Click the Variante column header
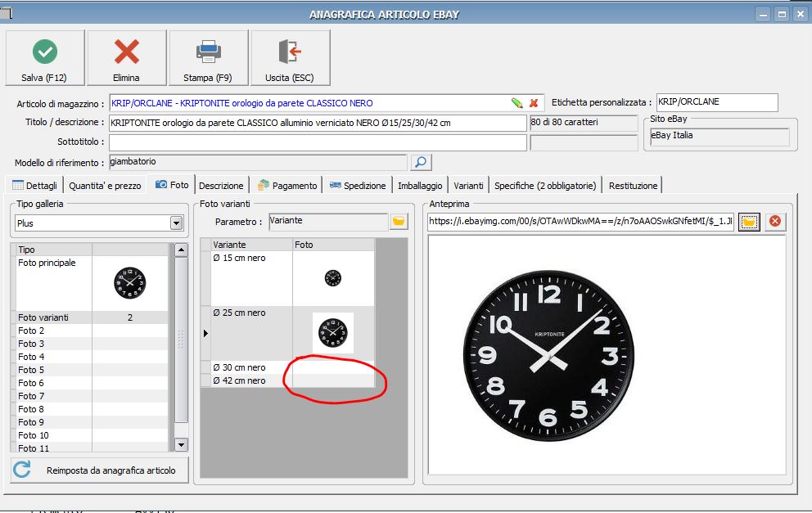The height and width of the screenshot is (513, 812). 251,245
